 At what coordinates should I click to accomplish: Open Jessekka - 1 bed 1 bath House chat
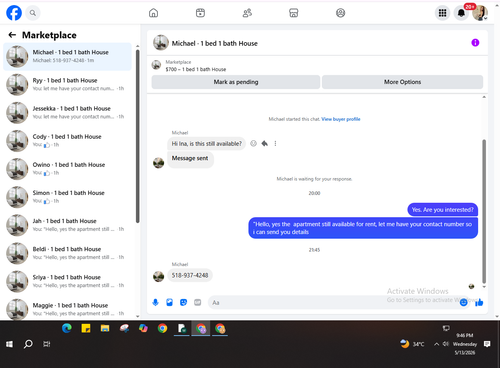click(x=67, y=113)
